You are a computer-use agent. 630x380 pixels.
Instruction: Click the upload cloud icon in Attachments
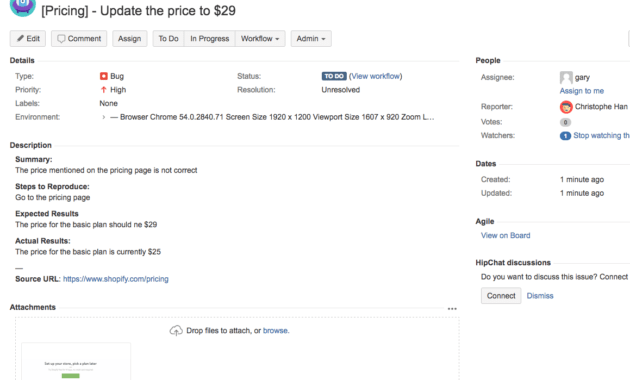click(176, 331)
